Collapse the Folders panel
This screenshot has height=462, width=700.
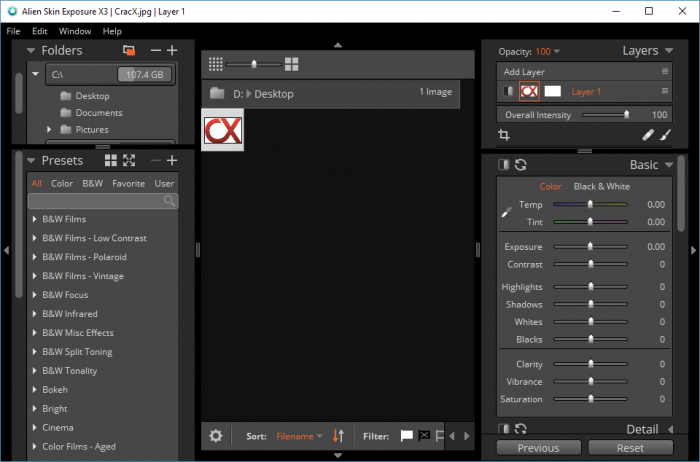click(31, 50)
